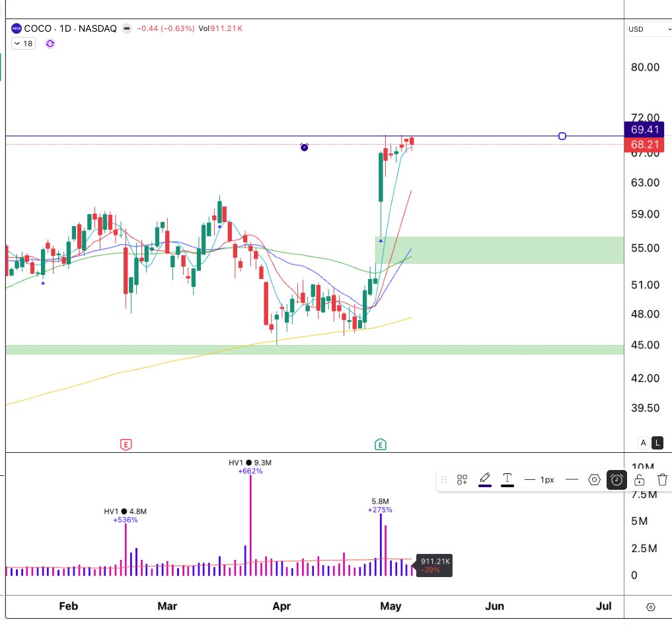This screenshot has height=626, width=672.
Task: Click the 5.8M +275% volume label
Action: 380,506
